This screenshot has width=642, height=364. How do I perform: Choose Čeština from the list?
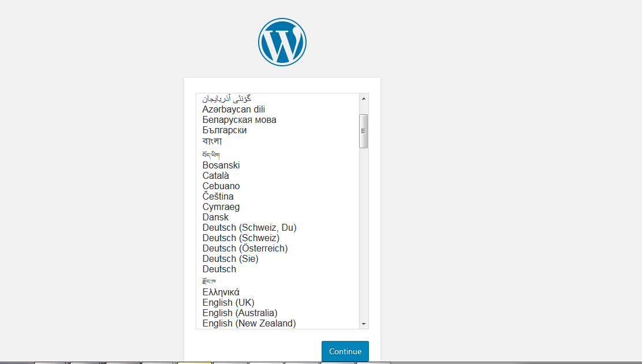click(x=218, y=196)
